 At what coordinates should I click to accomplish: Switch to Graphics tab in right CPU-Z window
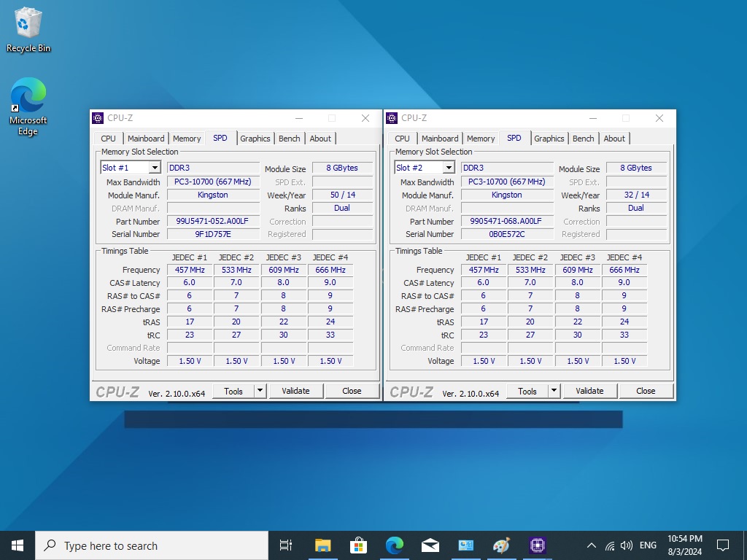tap(549, 139)
